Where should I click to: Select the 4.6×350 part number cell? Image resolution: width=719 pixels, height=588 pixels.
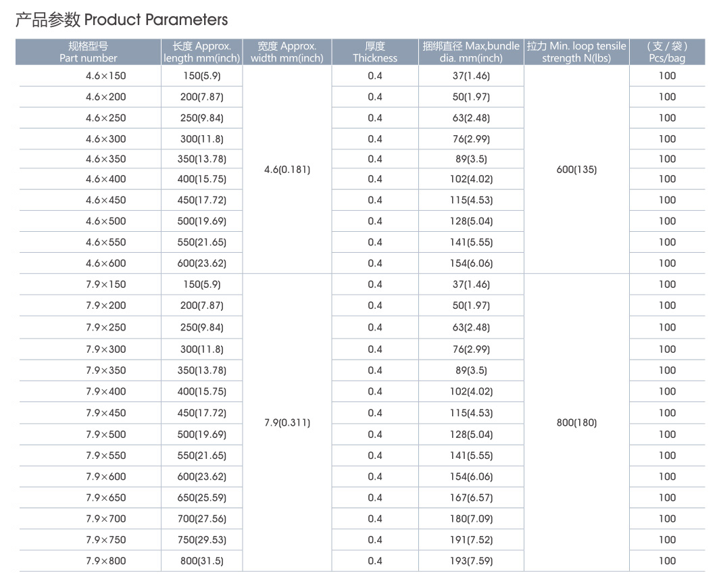coord(105,159)
